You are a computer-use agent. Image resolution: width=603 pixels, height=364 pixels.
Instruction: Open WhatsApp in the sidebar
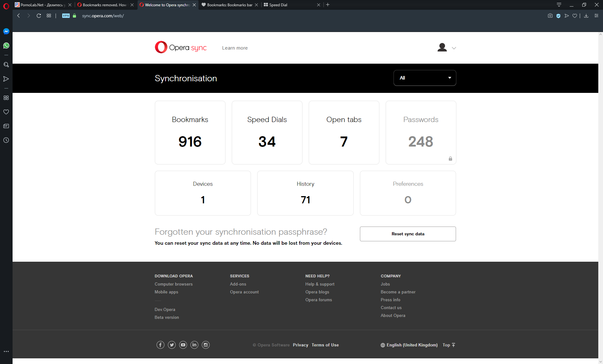(x=6, y=45)
